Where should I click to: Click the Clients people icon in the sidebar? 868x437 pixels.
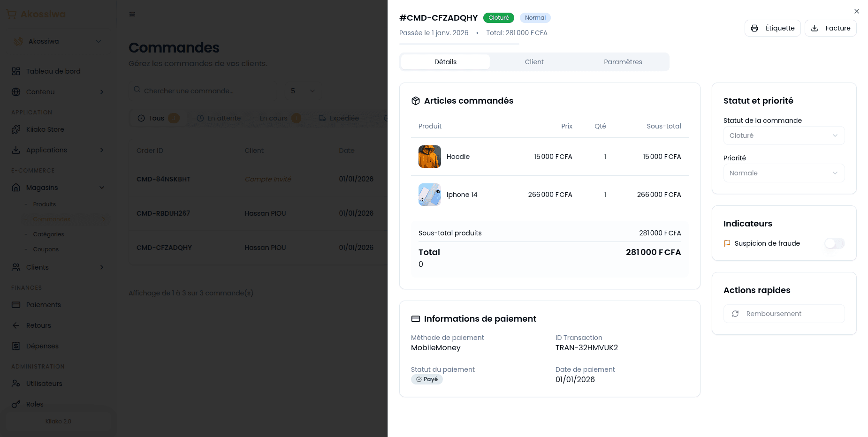point(16,267)
